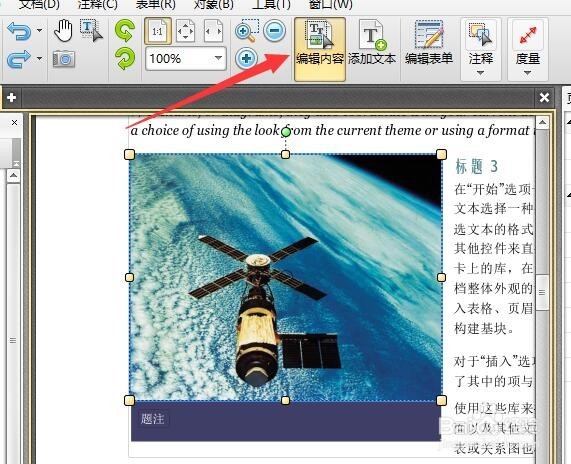Click the 标题 3 heading text
The image size is (571, 464).
(x=476, y=166)
